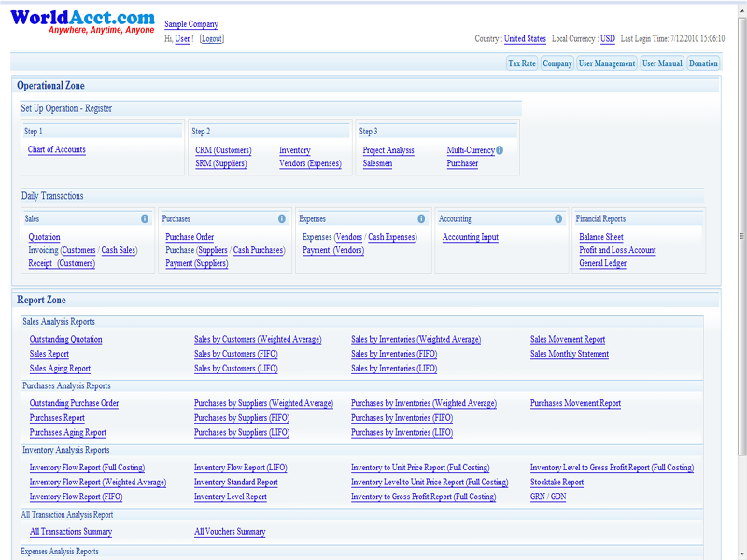Open the Tax Rate menu
Screen dimensions: 747x560
[x=522, y=63]
